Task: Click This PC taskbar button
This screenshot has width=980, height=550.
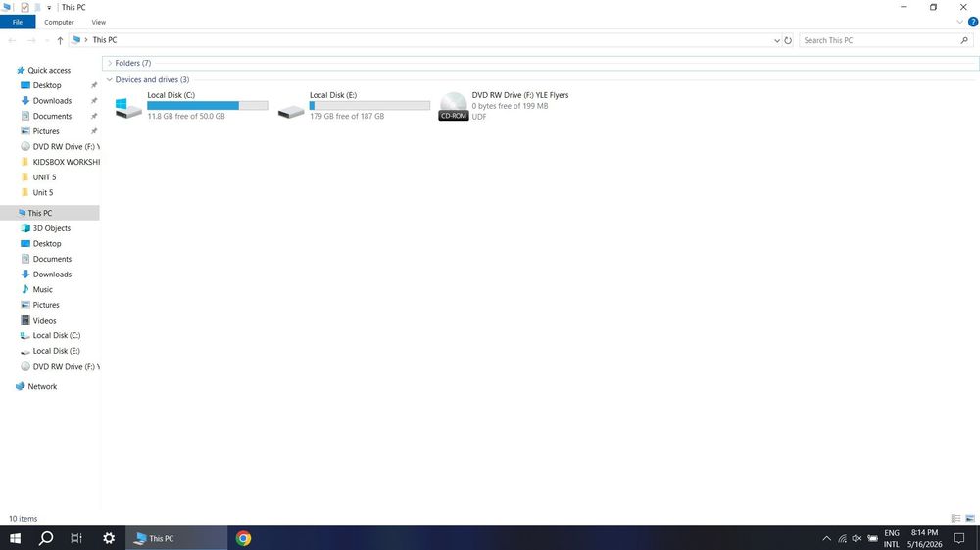Action: pyautogui.click(x=176, y=539)
